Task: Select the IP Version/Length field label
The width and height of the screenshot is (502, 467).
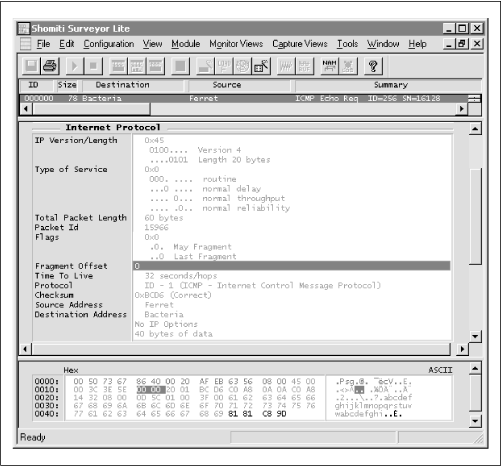Action: click(76, 140)
